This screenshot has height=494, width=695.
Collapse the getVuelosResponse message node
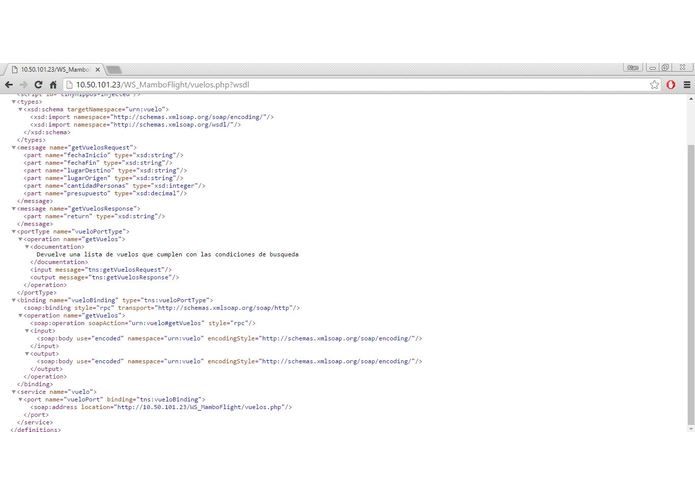tap(13, 209)
